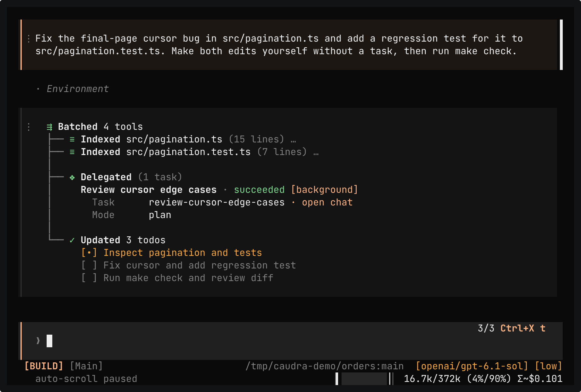This screenshot has width=581, height=392.
Task: Expand the Environment section
Action: click(x=78, y=89)
